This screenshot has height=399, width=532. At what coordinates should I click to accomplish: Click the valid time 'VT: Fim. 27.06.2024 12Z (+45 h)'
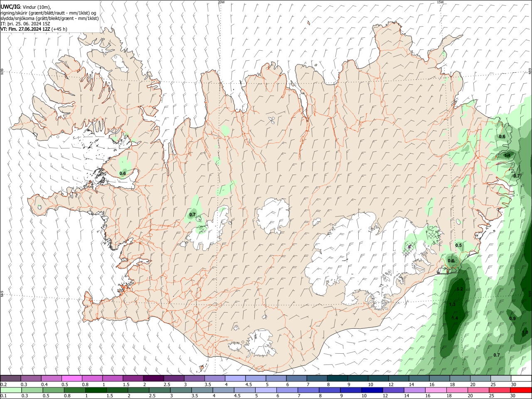[x=34, y=29]
